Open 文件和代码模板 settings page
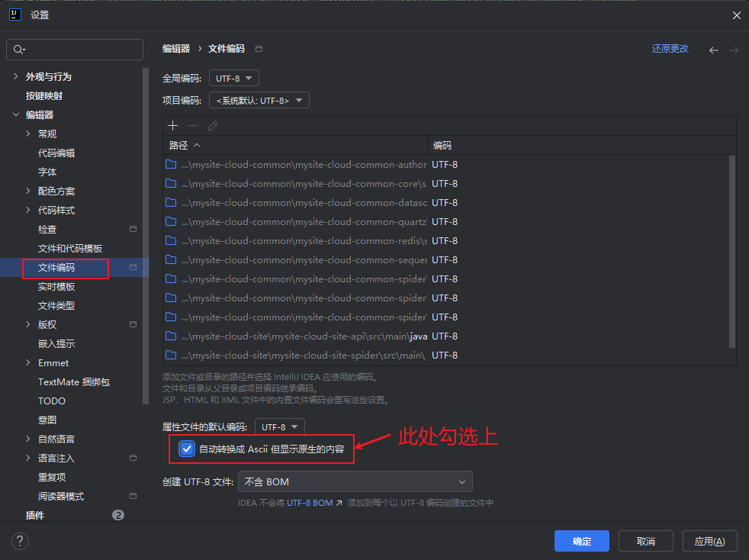The image size is (749, 560). pyautogui.click(x=70, y=249)
